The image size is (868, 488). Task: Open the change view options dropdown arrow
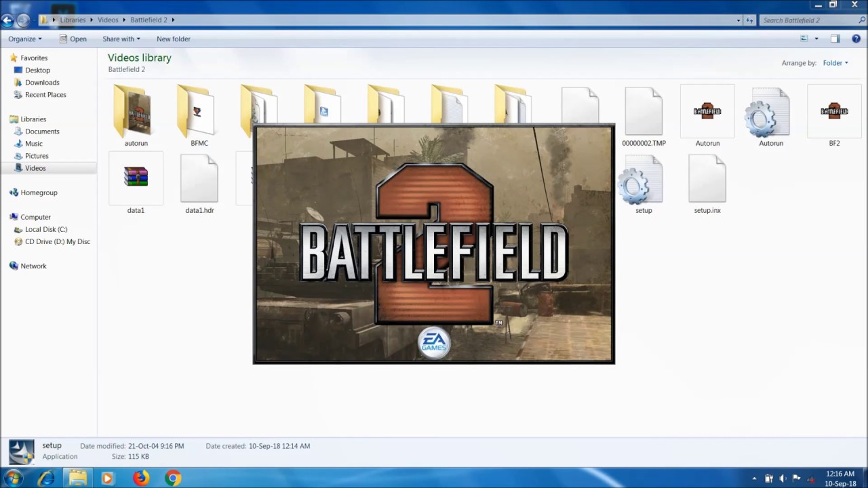(816, 39)
